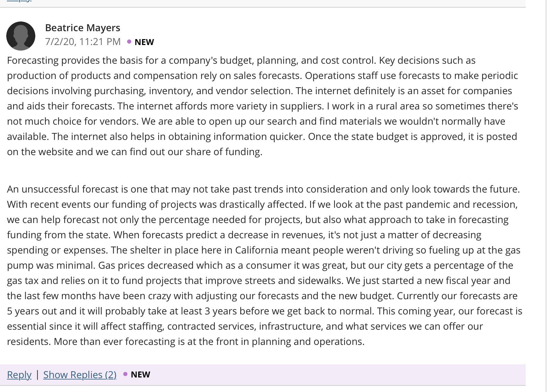Click the NEW badge next to the timestamp
The image size is (554, 392).
144,42
